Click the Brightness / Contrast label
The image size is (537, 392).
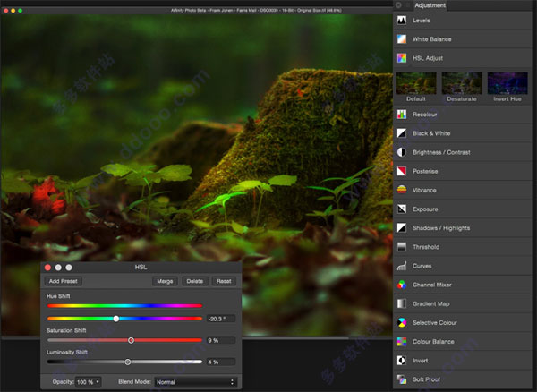441,152
